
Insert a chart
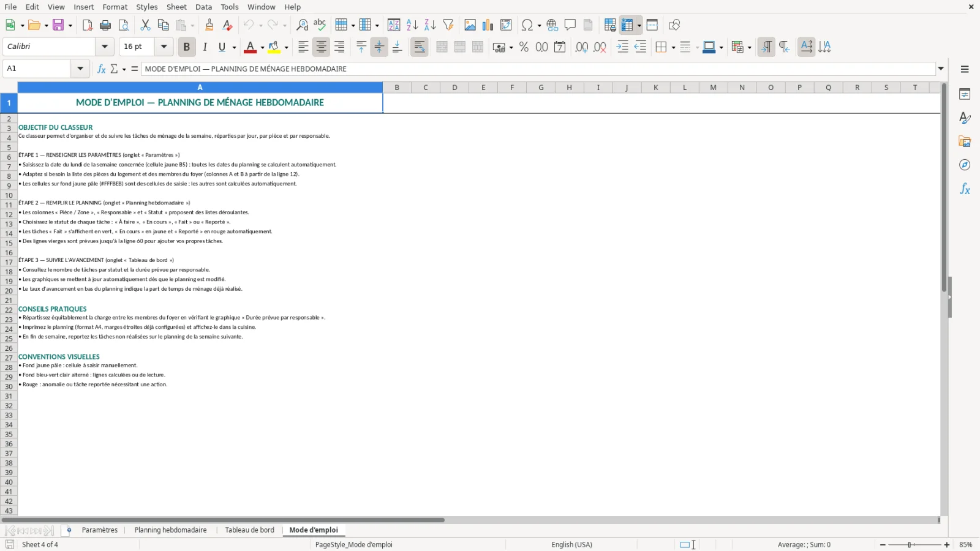tap(488, 25)
